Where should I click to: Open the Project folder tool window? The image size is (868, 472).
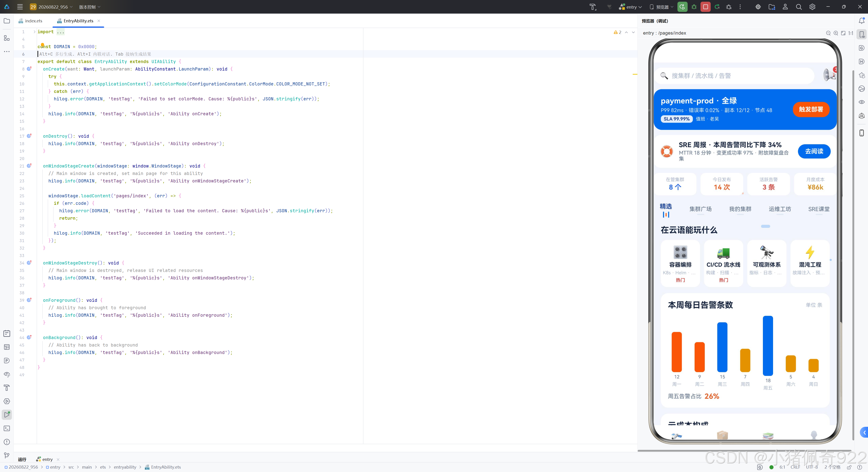[x=7, y=21]
